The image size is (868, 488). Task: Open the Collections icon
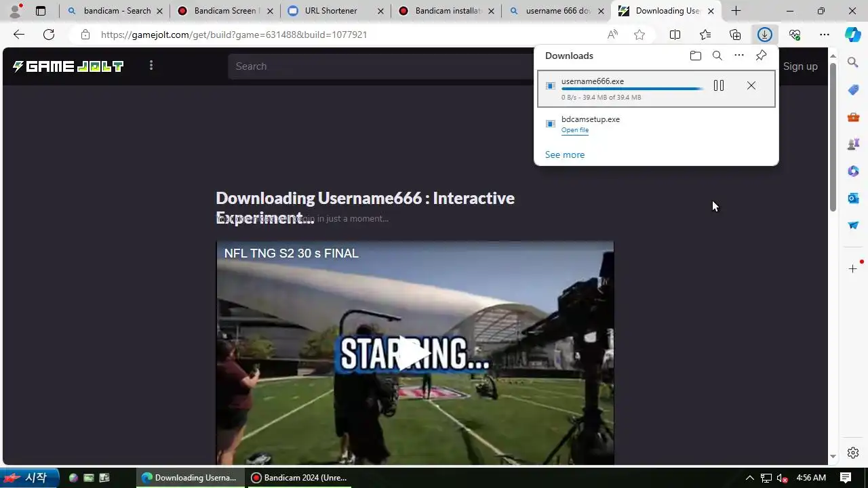pyautogui.click(x=735, y=35)
